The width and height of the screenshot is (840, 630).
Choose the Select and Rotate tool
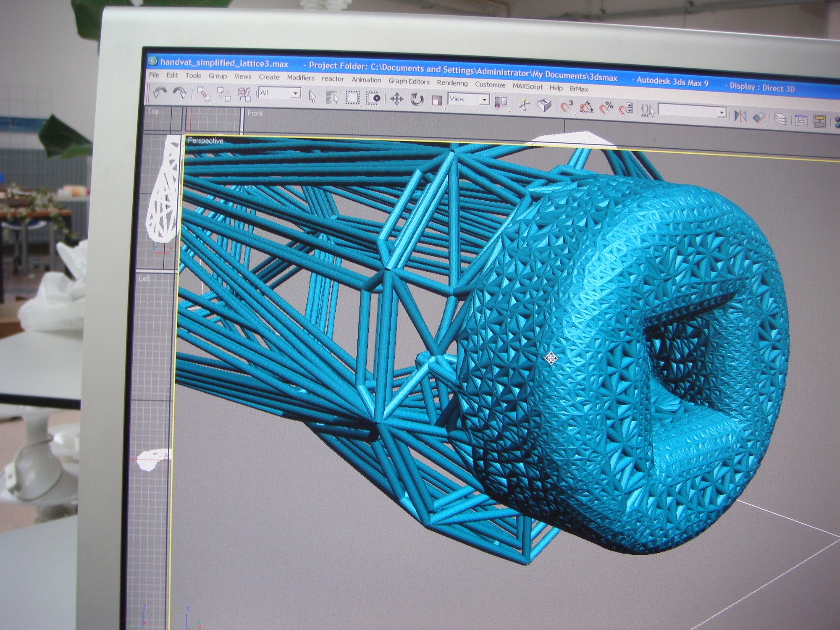point(417,100)
